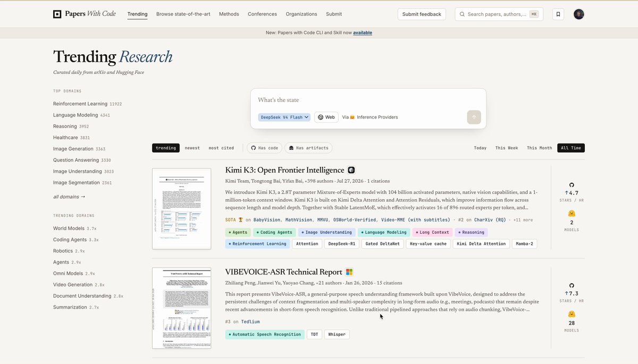Toggle the Has code filter
Screen dimensions: 638x364
264,148
